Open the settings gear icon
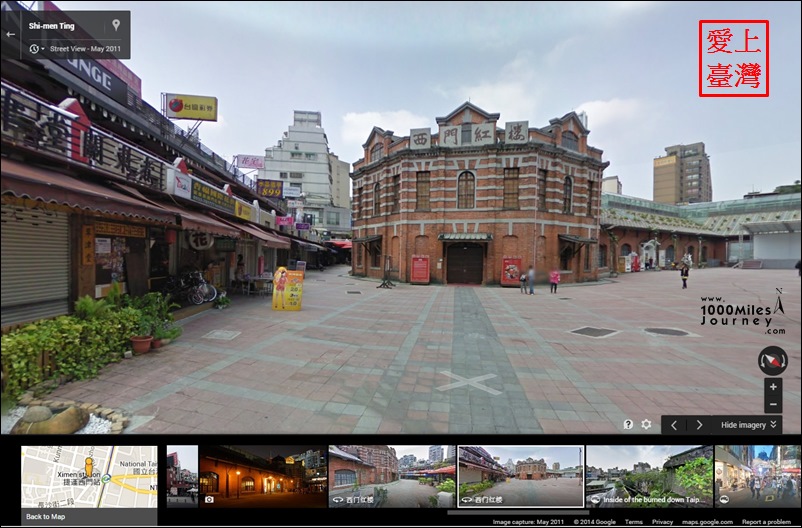This screenshot has height=528, width=802. pos(647,425)
